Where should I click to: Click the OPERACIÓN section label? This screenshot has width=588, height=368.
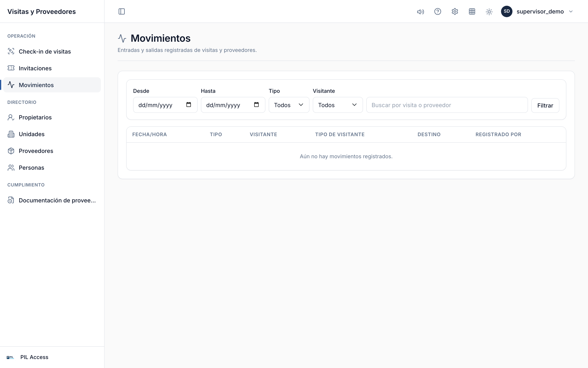tap(21, 36)
